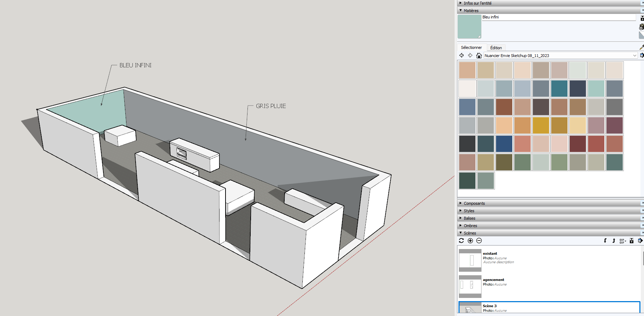Switch to the Édition tab

(x=496, y=48)
